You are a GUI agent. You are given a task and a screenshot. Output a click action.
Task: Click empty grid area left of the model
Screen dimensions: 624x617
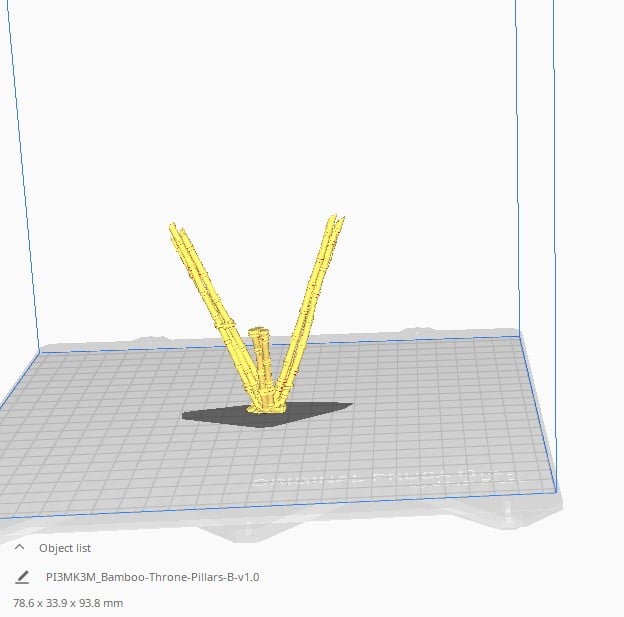[x=100, y=420]
